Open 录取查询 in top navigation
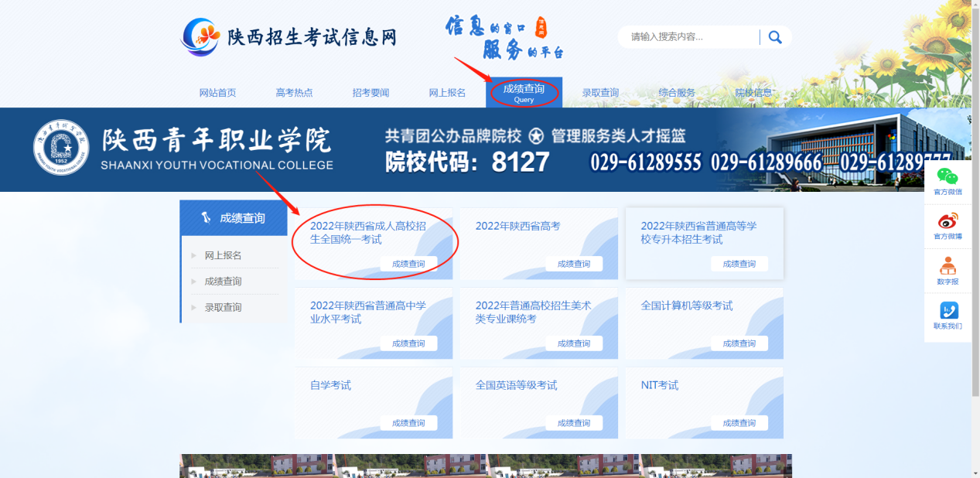The height and width of the screenshot is (478, 980). coord(600,93)
